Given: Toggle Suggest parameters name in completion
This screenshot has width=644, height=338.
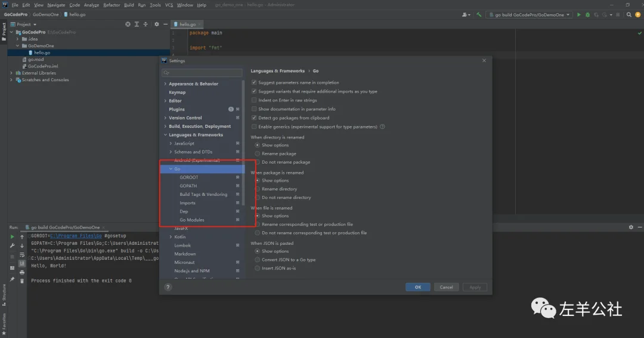Looking at the screenshot, I should (254, 82).
